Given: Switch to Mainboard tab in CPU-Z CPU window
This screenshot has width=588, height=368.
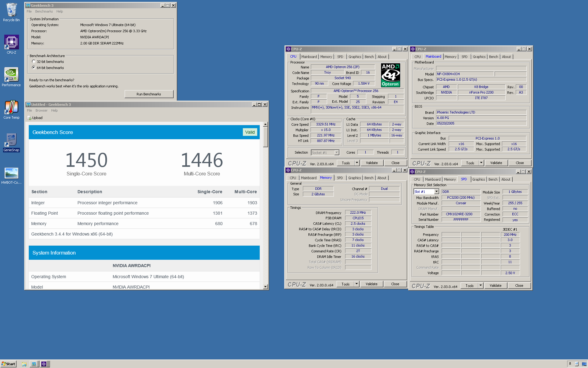Looking at the screenshot, I should pos(309,57).
